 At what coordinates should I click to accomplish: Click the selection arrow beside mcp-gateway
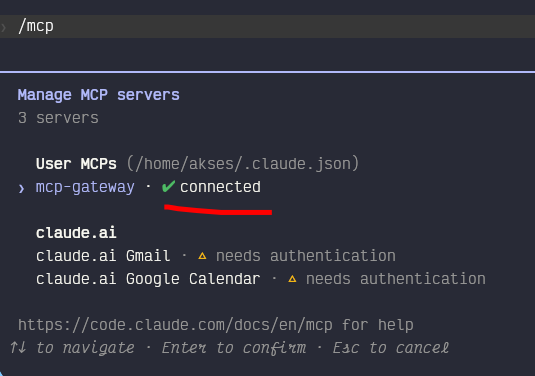pyautogui.click(x=21, y=188)
